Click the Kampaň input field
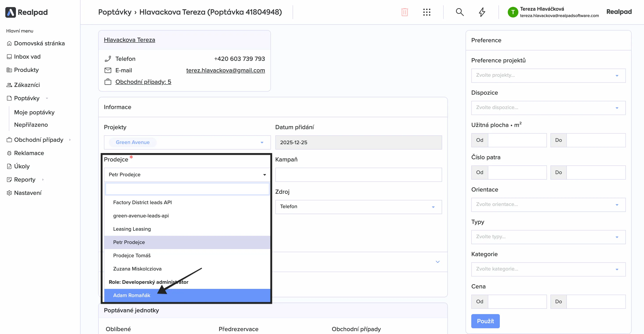 [x=358, y=175]
